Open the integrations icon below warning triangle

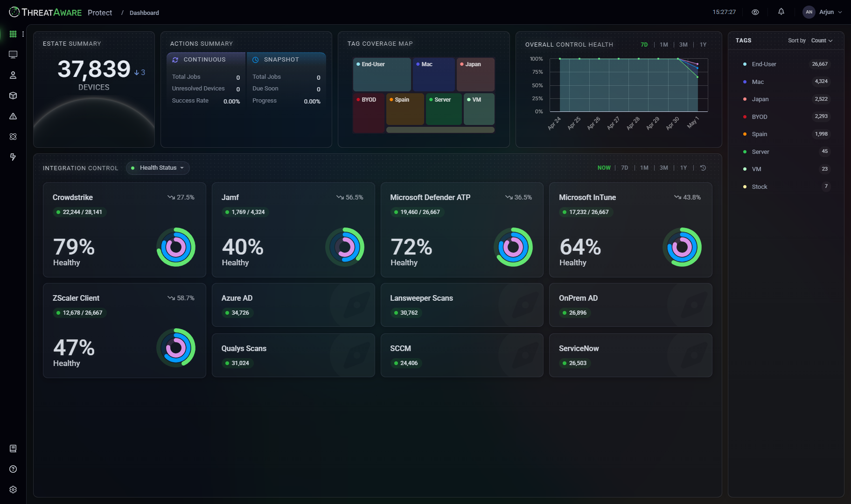pos(13,137)
